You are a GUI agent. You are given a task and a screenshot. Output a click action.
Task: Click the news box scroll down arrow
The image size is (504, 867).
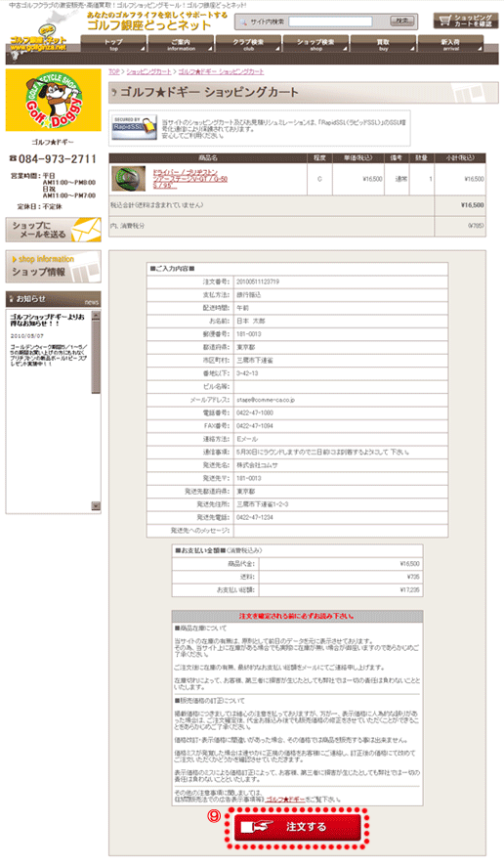coord(96,506)
